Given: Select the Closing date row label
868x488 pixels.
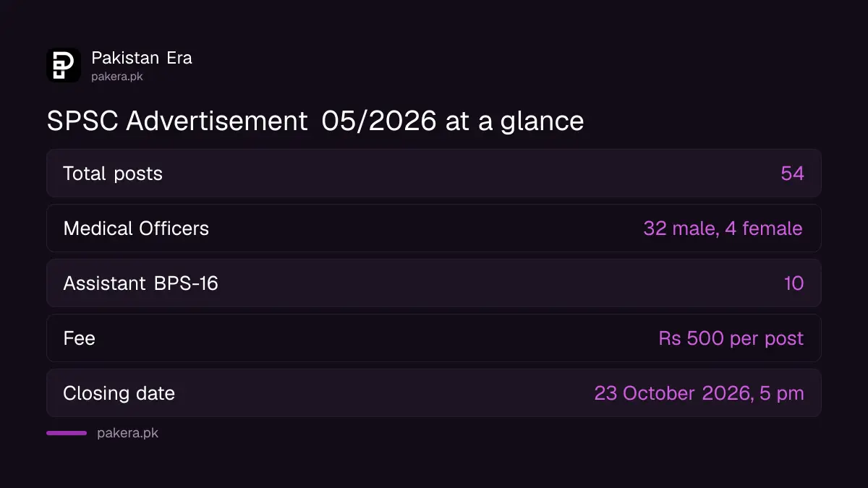Looking at the screenshot, I should 119,393.
